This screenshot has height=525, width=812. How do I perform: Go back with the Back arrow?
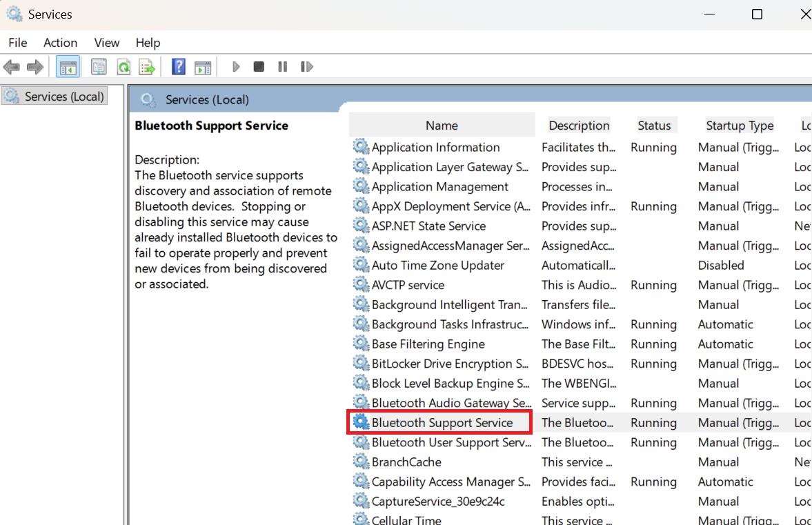point(12,67)
